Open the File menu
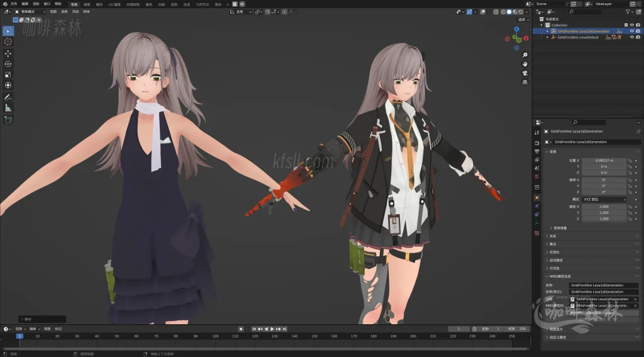The height and width of the screenshot is (357, 644). (14, 4)
